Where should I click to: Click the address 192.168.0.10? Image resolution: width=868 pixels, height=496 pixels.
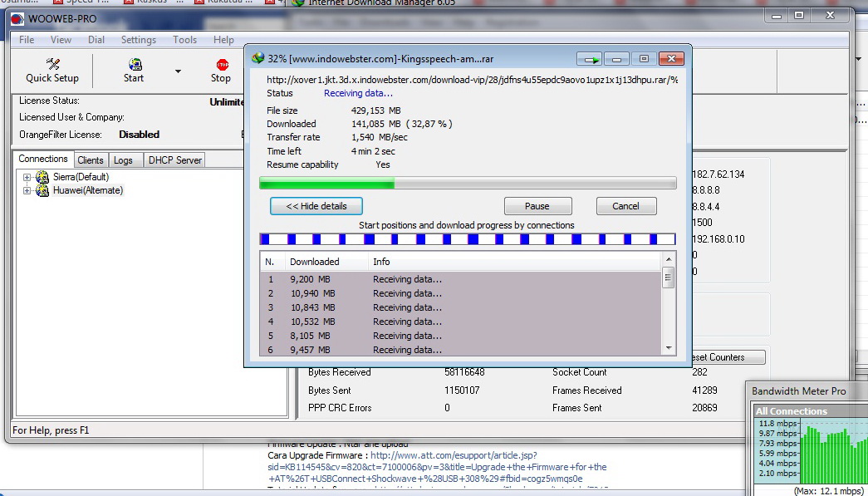(x=718, y=239)
